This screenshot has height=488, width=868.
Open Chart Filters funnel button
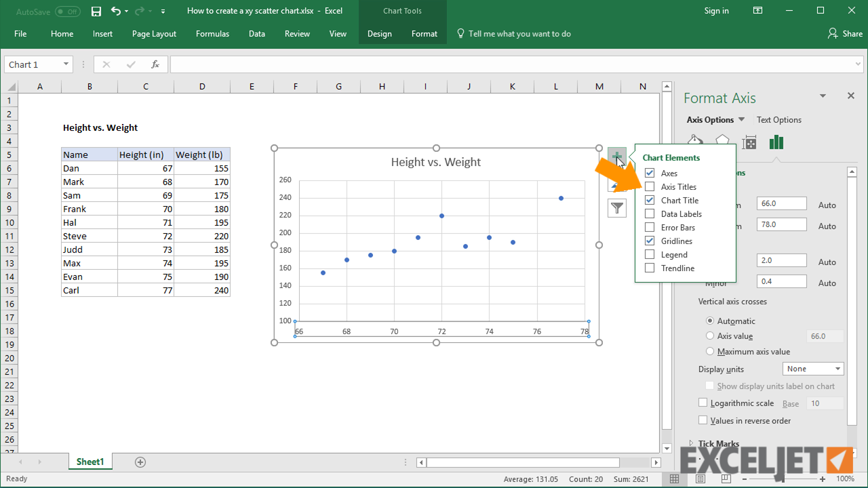pos(616,208)
